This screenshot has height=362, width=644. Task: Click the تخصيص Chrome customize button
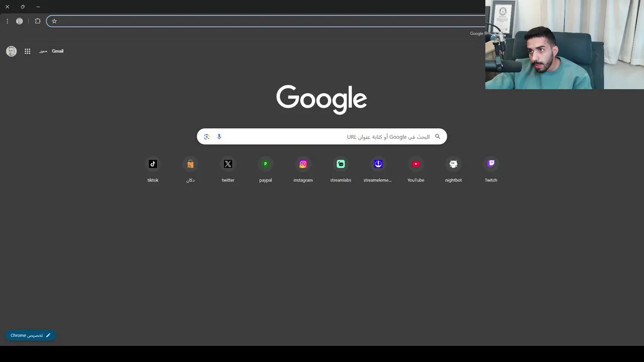(x=31, y=335)
